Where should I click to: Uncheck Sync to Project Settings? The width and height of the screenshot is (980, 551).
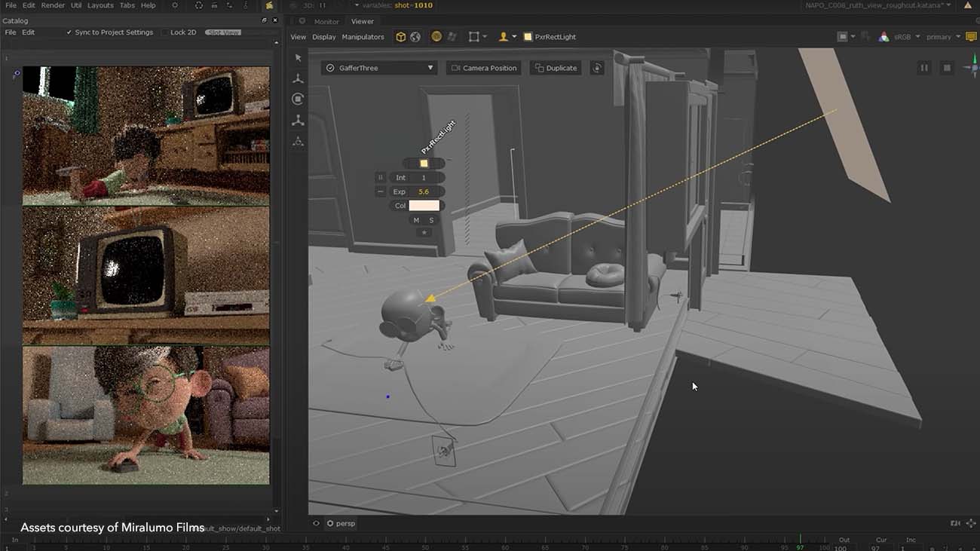coord(69,32)
